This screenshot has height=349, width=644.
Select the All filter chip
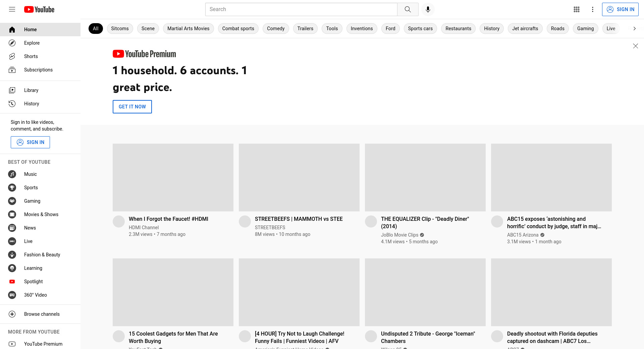96,29
